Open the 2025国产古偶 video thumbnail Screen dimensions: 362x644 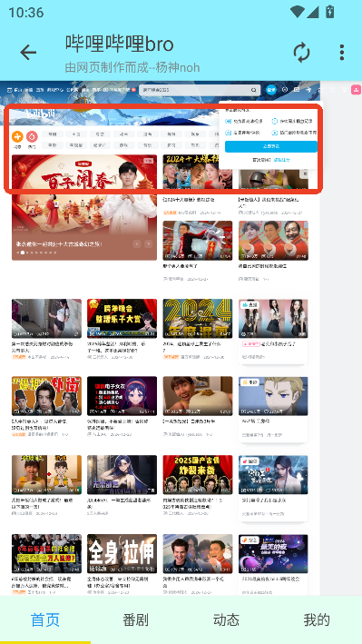[198, 474]
